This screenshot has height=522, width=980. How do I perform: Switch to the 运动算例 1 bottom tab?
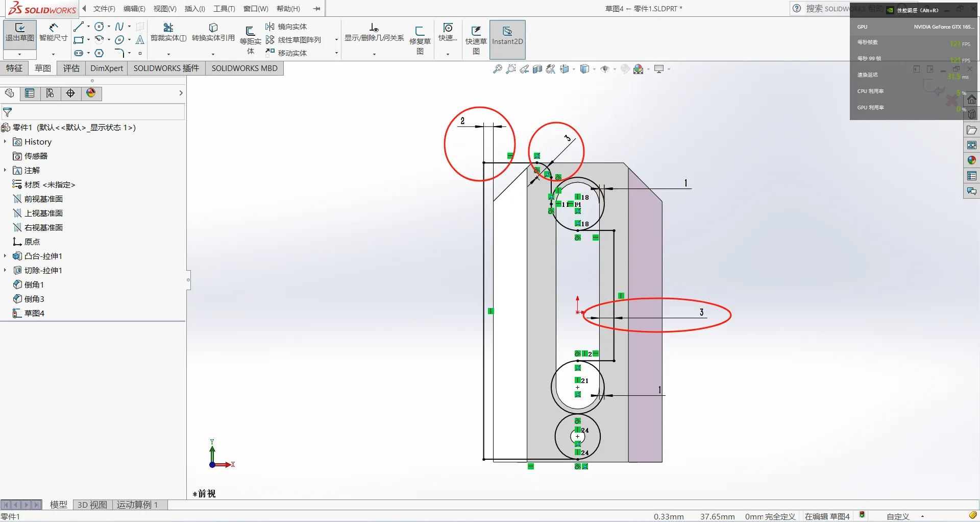137,505
